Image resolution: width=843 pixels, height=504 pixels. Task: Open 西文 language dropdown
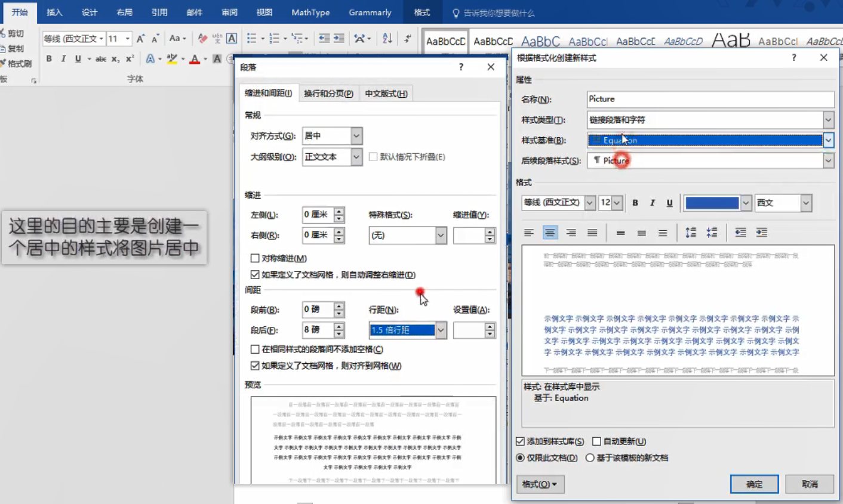pos(806,203)
